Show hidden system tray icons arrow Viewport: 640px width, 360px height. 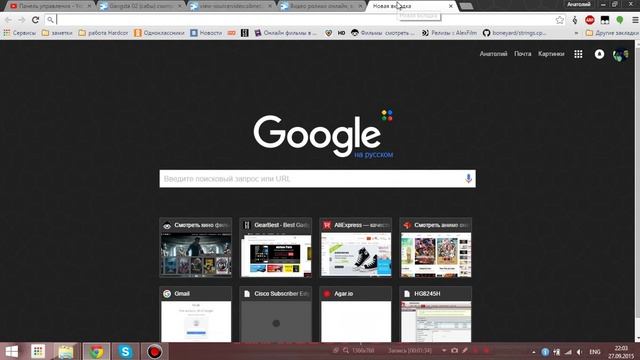coord(533,352)
